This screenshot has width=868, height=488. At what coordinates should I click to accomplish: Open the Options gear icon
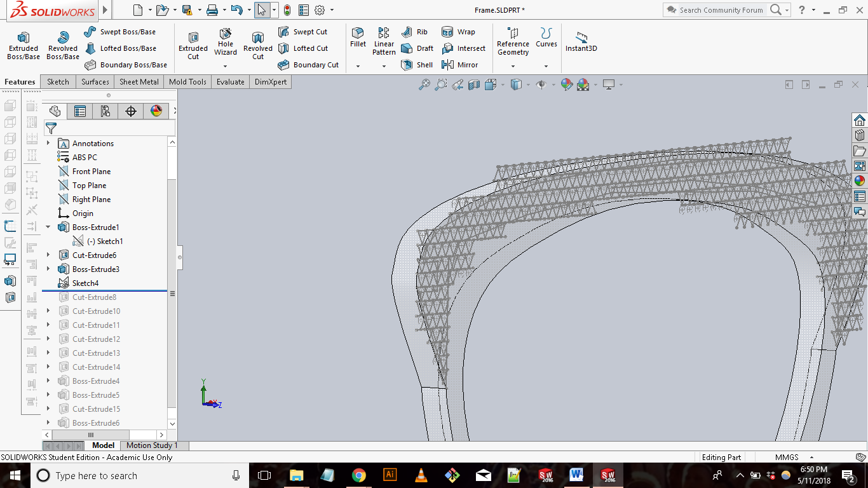[320, 10]
